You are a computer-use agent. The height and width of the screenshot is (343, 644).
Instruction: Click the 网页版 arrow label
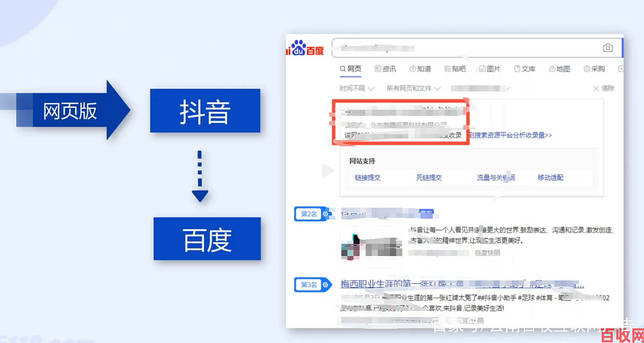tap(70, 111)
